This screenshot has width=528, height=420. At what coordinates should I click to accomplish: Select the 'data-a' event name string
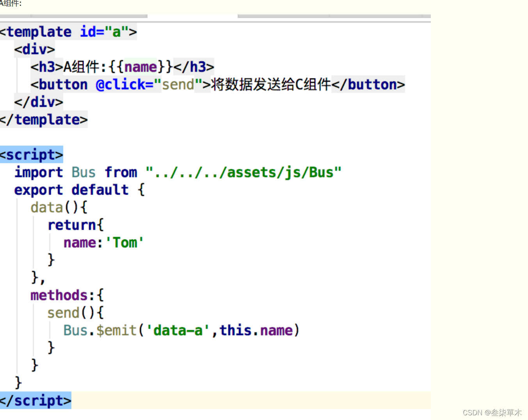(178, 330)
